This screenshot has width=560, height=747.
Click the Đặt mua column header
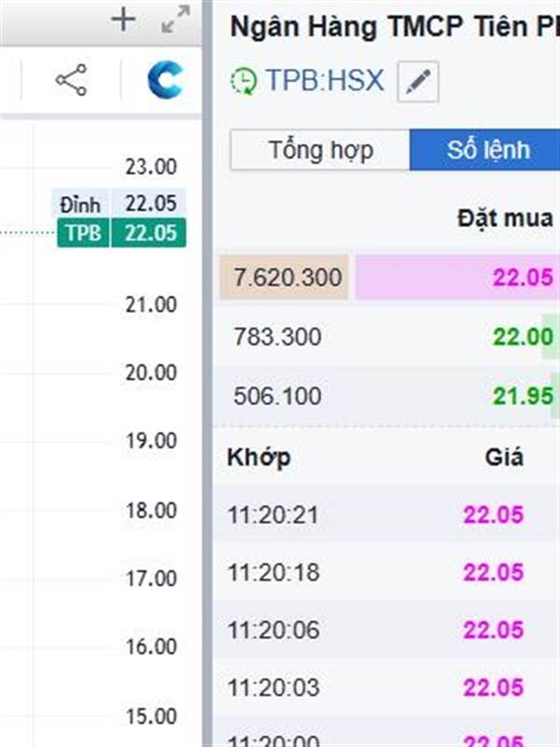505,218
